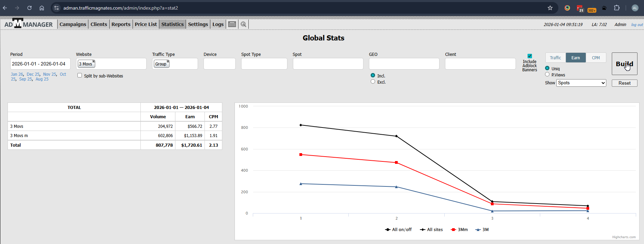Select the Excl. GEO radio button

(x=373, y=82)
